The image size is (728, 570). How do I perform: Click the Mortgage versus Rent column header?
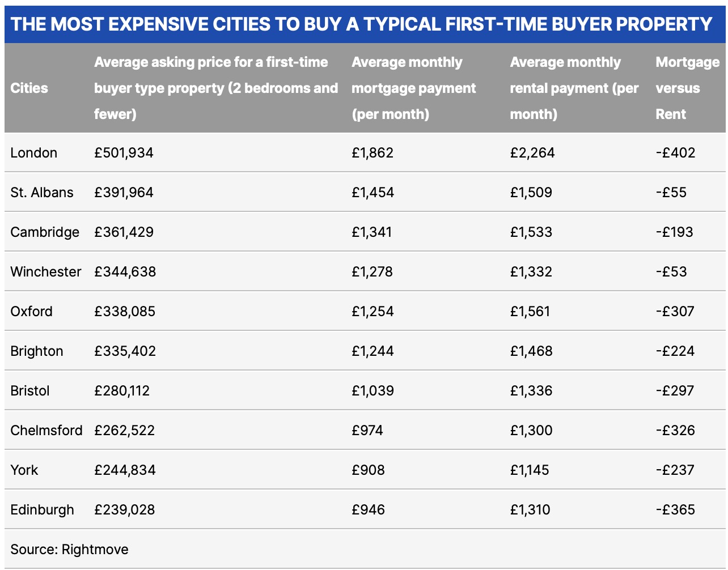pyautogui.click(x=687, y=88)
